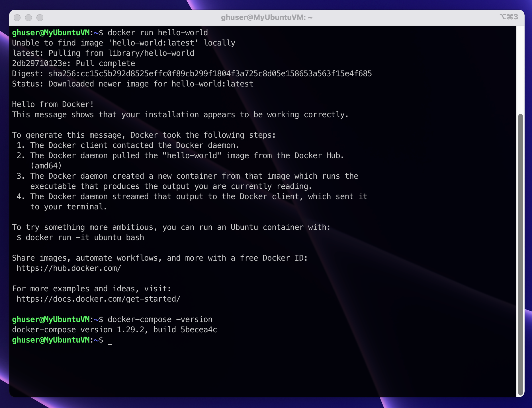The width and height of the screenshot is (532, 408).
Task: Click the ⌥⌘3 shortcut indicator in the title bar
Action: (509, 17)
